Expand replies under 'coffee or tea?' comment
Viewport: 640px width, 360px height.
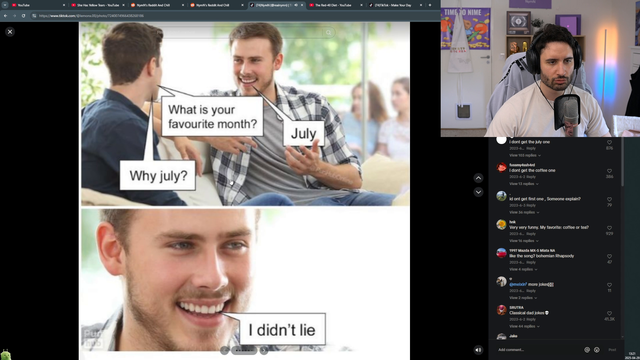click(x=524, y=241)
